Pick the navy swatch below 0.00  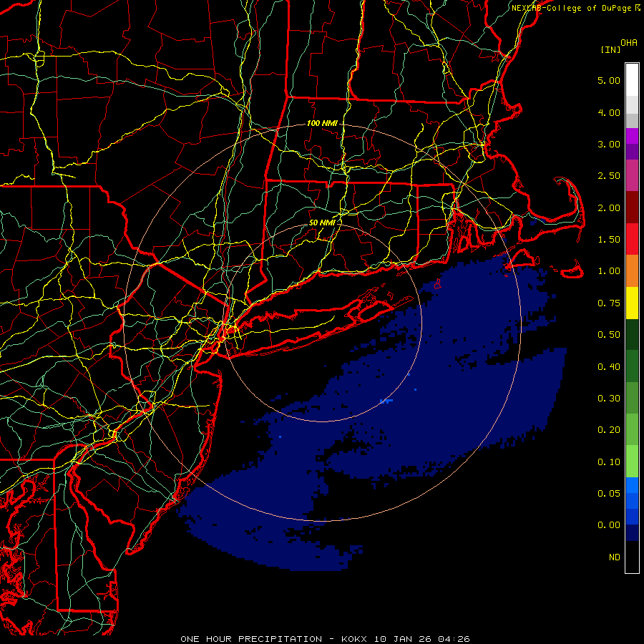[x=632, y=532]
